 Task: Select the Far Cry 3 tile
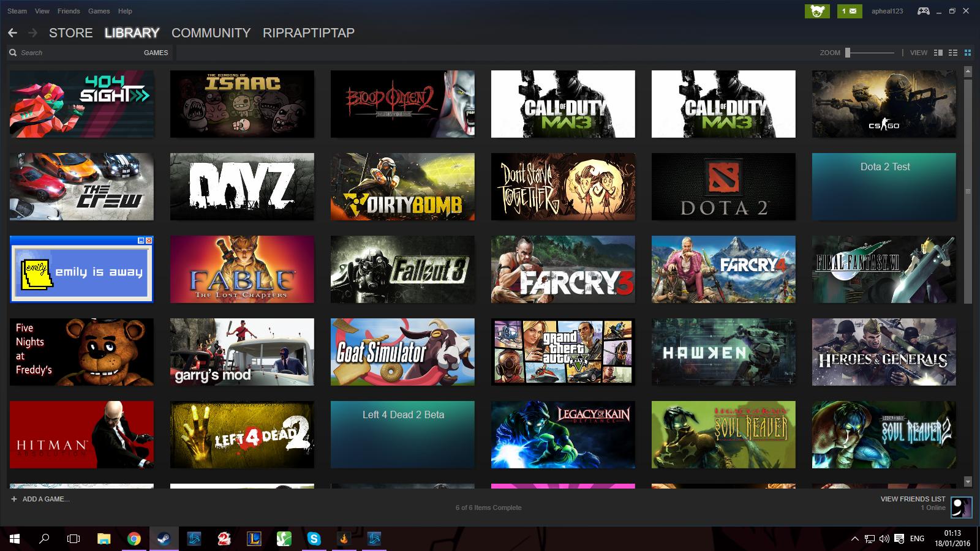point(563,269)
